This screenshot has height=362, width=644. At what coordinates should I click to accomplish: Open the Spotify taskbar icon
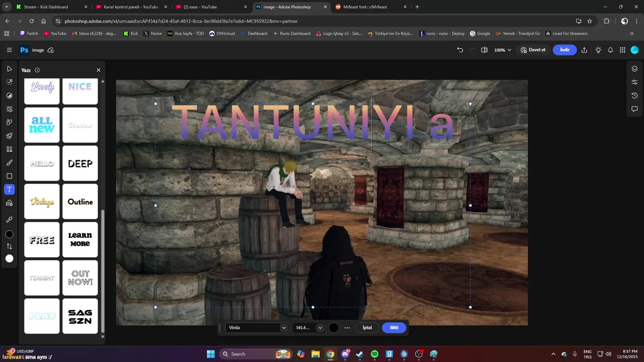(x=374, y=354)
